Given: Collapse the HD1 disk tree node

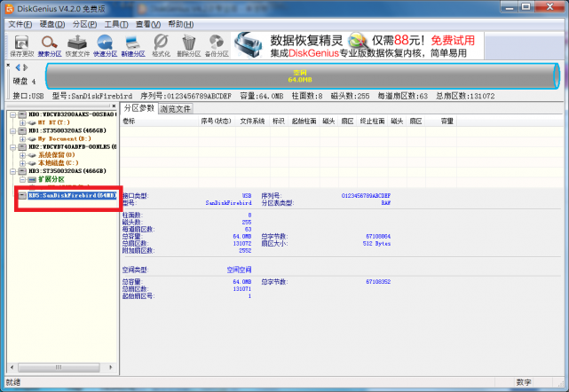Looking at the screenshot, I should 12,131.
